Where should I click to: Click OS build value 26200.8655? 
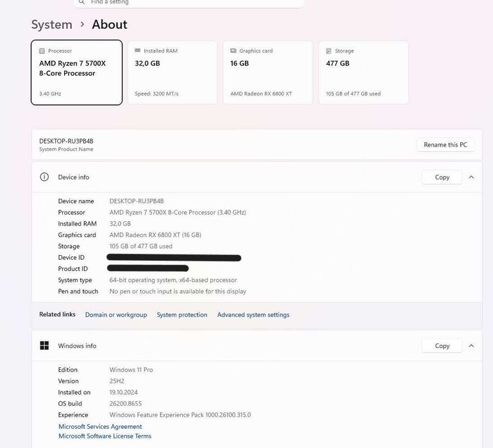click(126, 404)
